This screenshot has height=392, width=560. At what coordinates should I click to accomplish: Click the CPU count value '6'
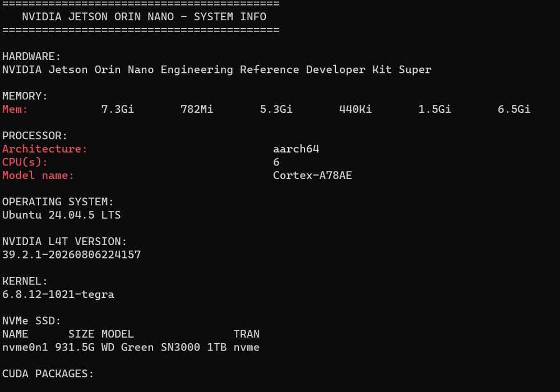[276, 162]
